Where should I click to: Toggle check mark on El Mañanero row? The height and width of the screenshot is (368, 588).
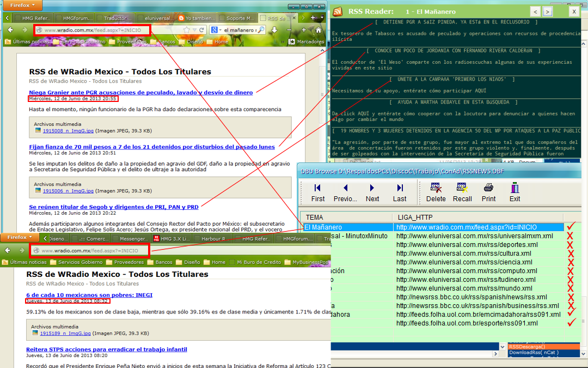coord(571,226)
